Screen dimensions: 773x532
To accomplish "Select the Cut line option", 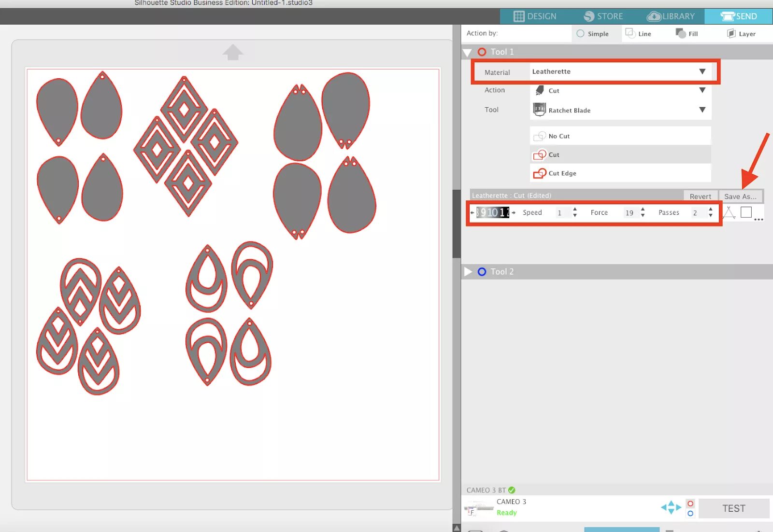I will 620,154.
